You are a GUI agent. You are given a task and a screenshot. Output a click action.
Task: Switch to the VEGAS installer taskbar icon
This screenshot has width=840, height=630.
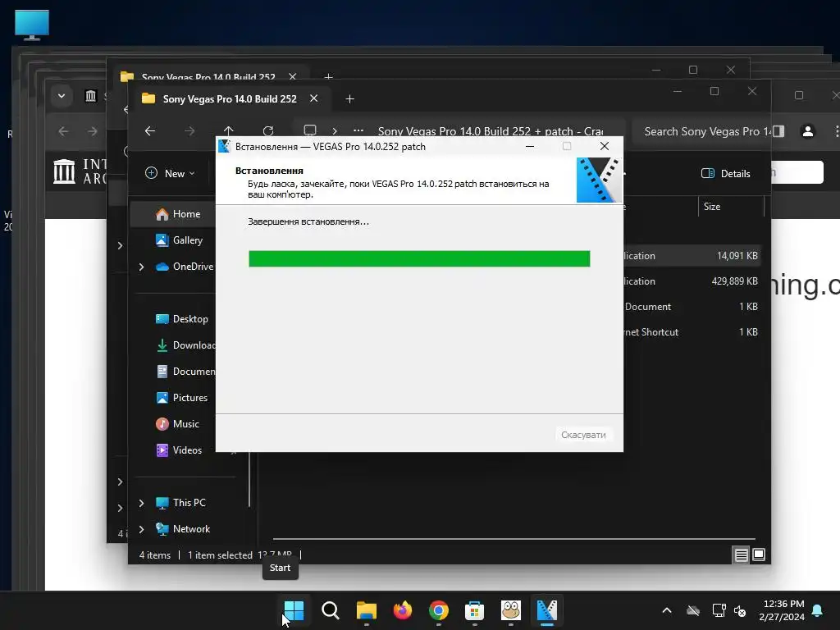547,609
